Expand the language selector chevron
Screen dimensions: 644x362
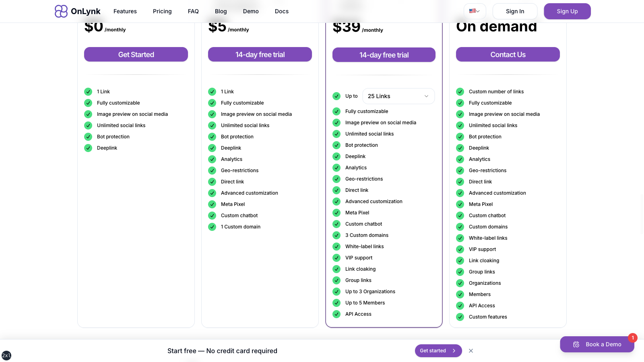click(479, 11)
